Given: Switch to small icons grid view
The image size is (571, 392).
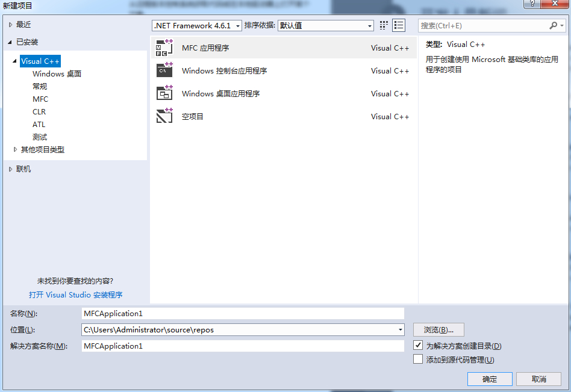Looking at the screenshot, I should [384, 25].
